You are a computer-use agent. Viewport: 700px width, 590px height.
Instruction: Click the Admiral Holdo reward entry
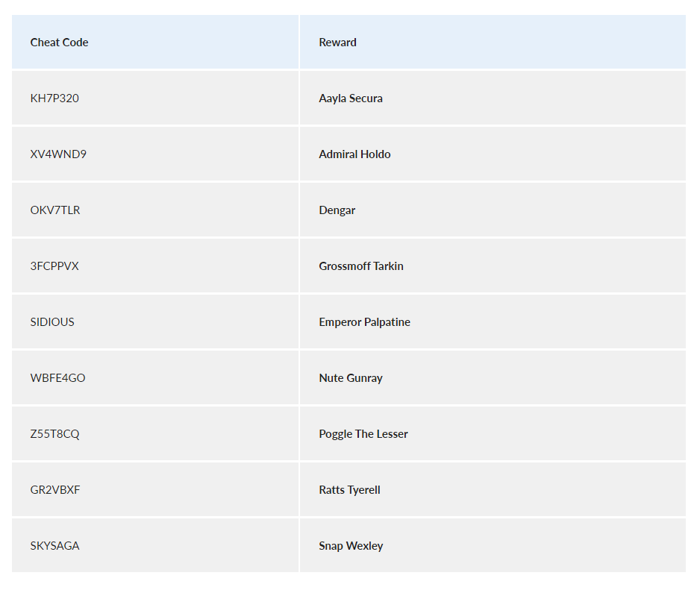354,154
